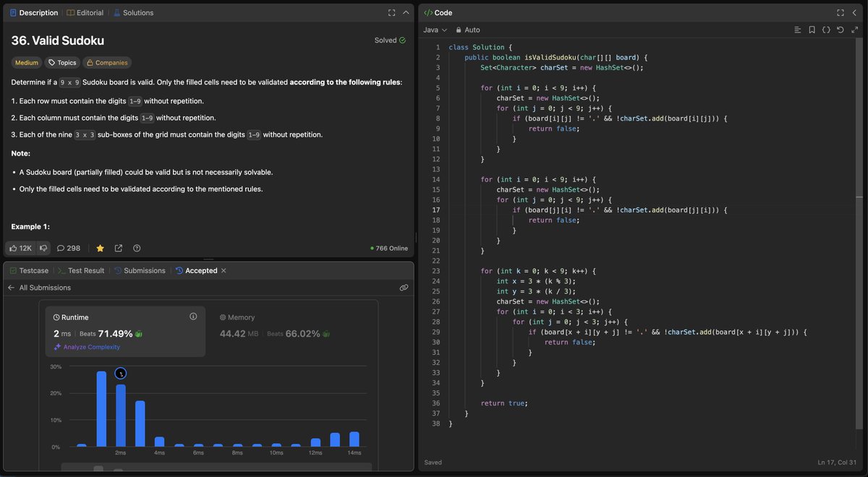Viewport: 868px width, 477px height.
Task: Click the tallest bar in runtime chart
Action: click(x=101, y=409)
